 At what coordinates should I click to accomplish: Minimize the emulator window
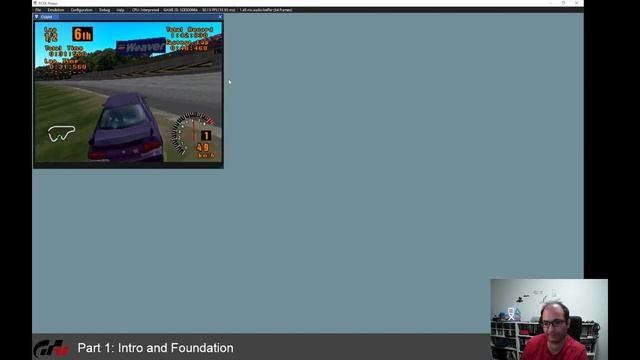coord(550,3)
